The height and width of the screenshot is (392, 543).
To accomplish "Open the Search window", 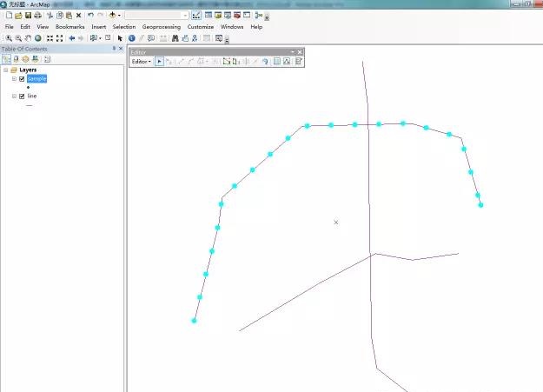I will click(x=228, y=15).
